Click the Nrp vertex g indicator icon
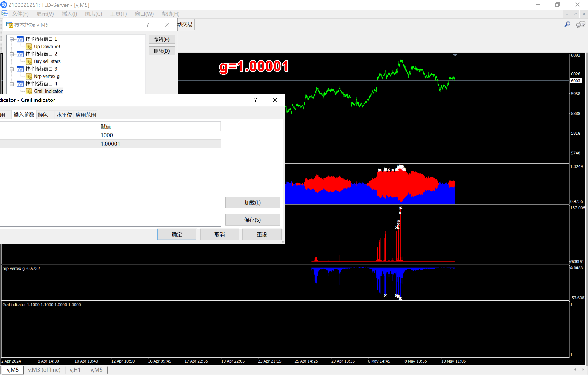The width and height of the screenshot is (588, 375). [29, 77]
